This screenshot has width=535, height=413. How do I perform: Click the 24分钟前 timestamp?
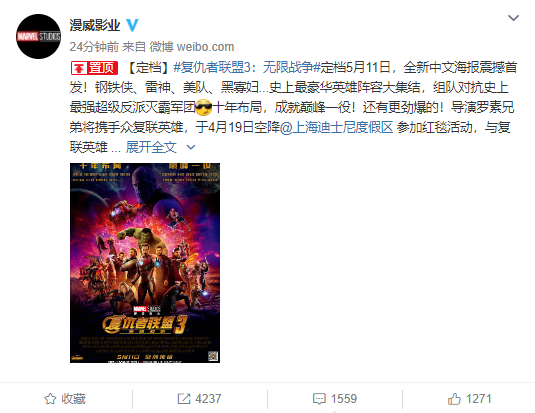coord(94,47)
